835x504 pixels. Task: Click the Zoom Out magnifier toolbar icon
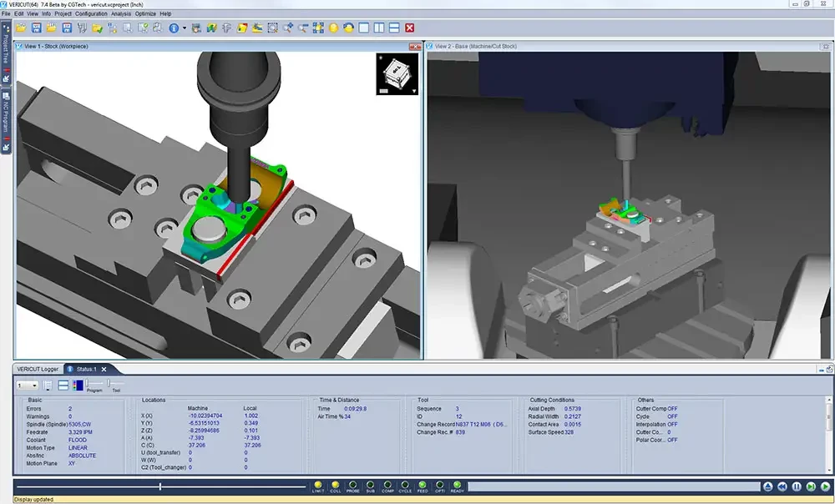[303, 28]
